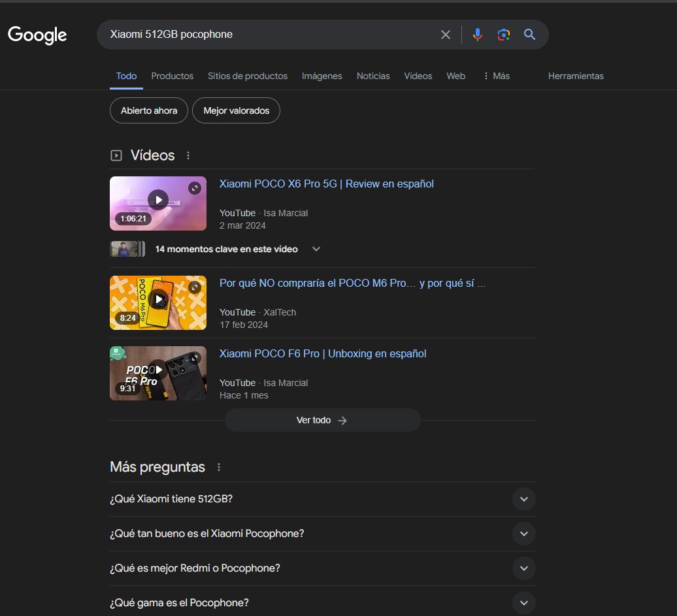Expand question ¿Qué Xiaomi tiene 512GB?
The image size is (677, 616).
coord(523,499)
